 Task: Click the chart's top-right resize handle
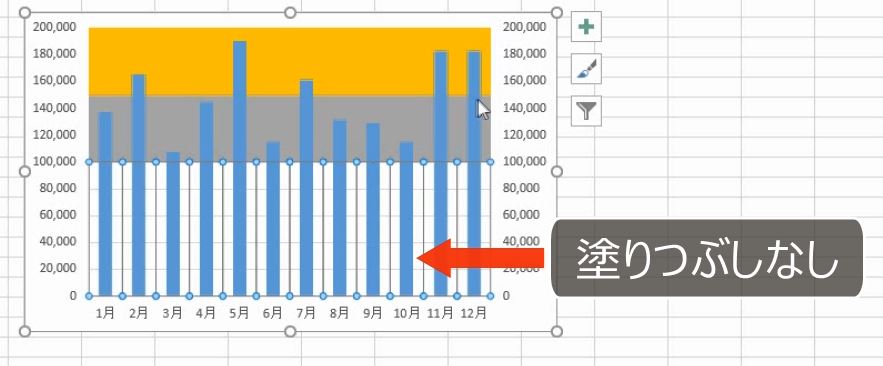coord(556,12)
